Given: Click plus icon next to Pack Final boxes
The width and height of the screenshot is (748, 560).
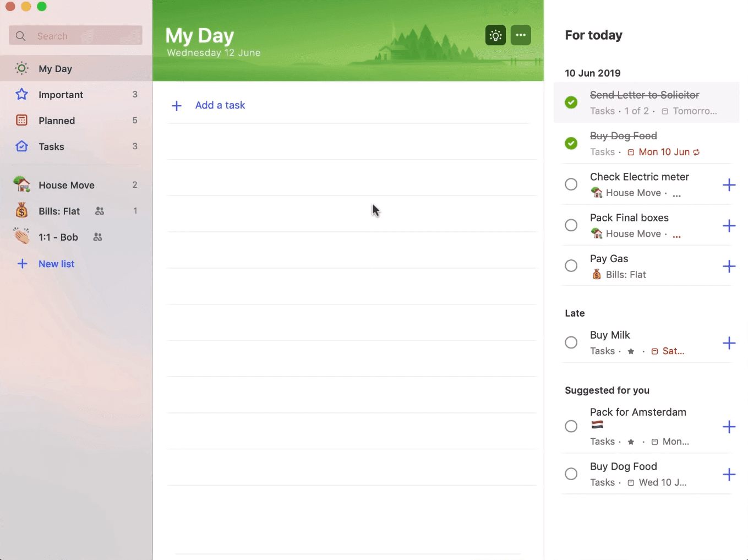Looking at the screenshot, I should pyautogui.click(x=729, y=226).
